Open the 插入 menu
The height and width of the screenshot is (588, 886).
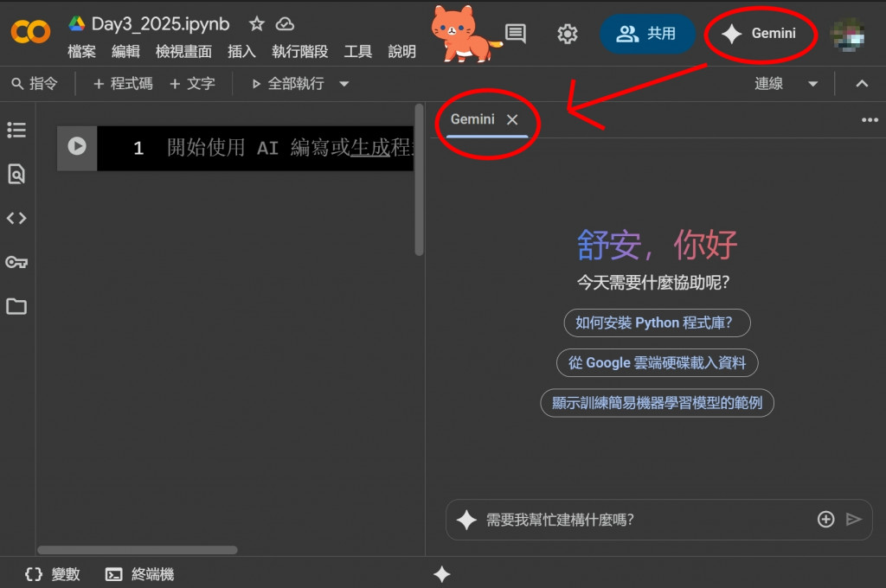pyautogui.click(x=241, y=51)
